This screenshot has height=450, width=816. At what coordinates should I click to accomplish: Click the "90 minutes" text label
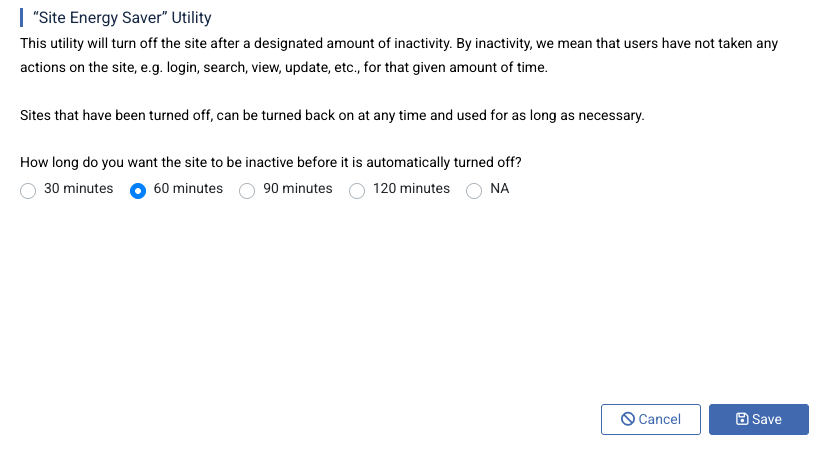(x=298, y=188)
